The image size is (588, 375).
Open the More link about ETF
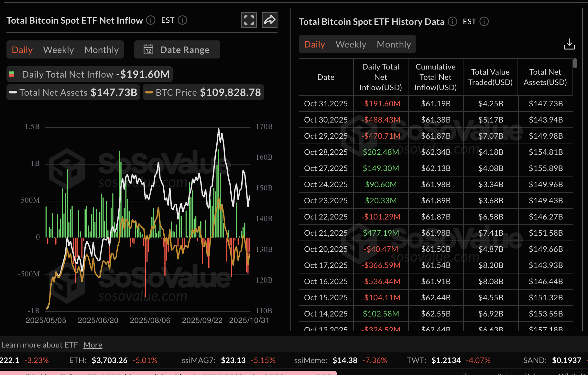click(93, 345)
